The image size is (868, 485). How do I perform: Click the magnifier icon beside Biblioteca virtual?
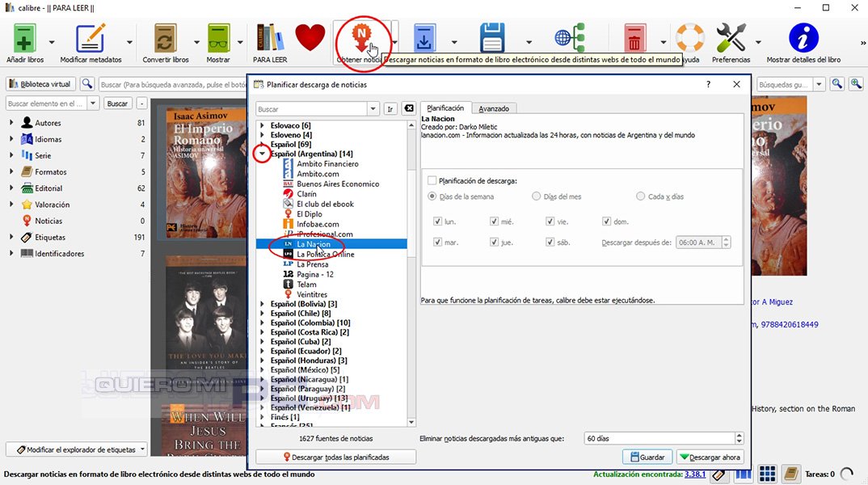(87, 84)
